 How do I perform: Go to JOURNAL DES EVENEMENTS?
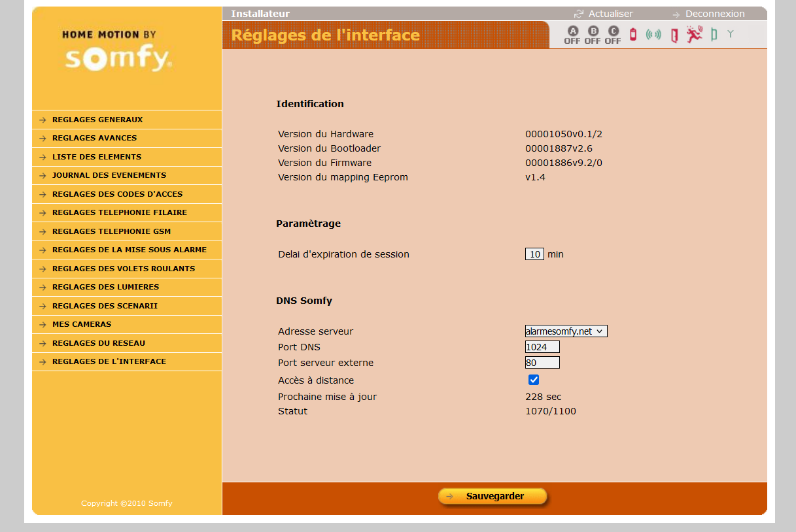click(x=109, y=175)
